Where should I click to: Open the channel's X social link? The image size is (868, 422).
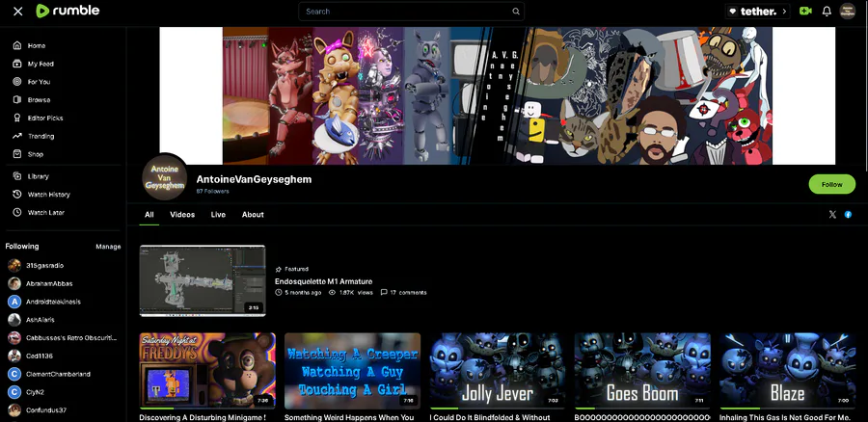click(832, 215)
